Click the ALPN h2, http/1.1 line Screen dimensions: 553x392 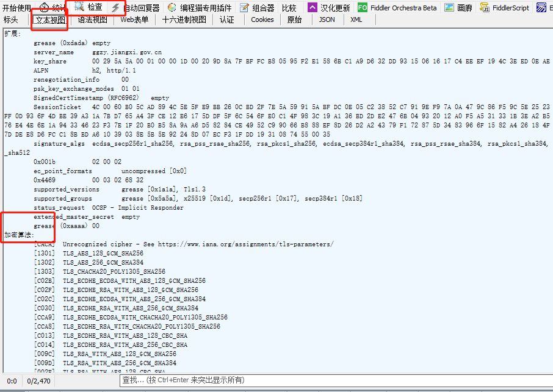tap(85, 71)
